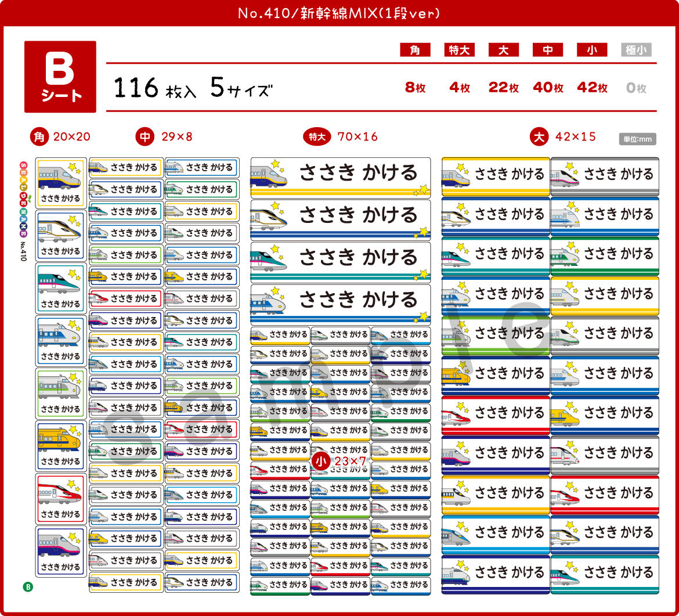Click the round 大 badge beside 42×15
679x616 pixels.
[539, 137]
